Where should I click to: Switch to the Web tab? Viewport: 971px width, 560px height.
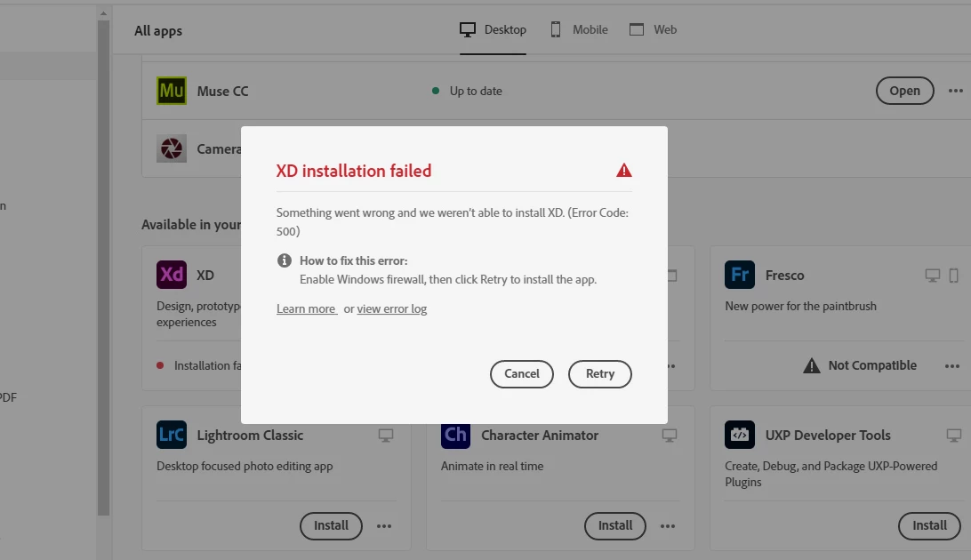click(653, 29)
